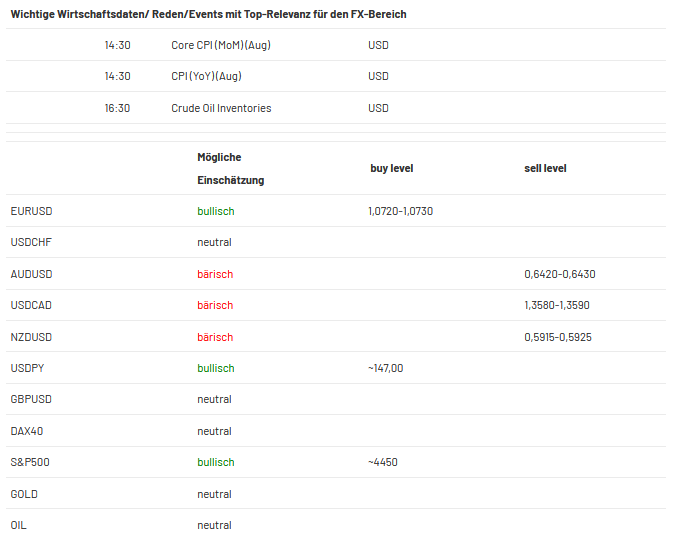The height and width of the screenshot is (537, 674).
Task: Click the S&P500 buy level ~4450
Action: pos(383,462)
